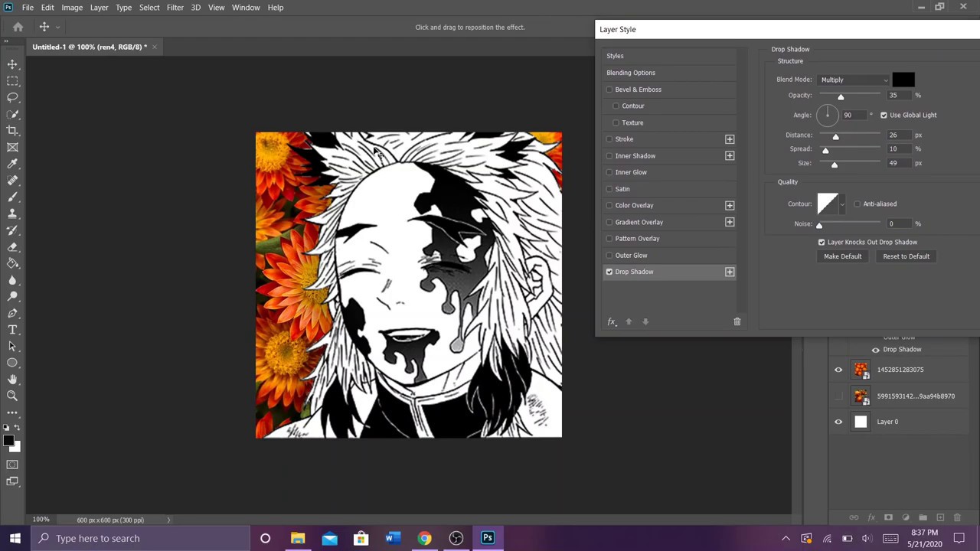
Task: Click the Make Default button
Action: pos(843,256)
